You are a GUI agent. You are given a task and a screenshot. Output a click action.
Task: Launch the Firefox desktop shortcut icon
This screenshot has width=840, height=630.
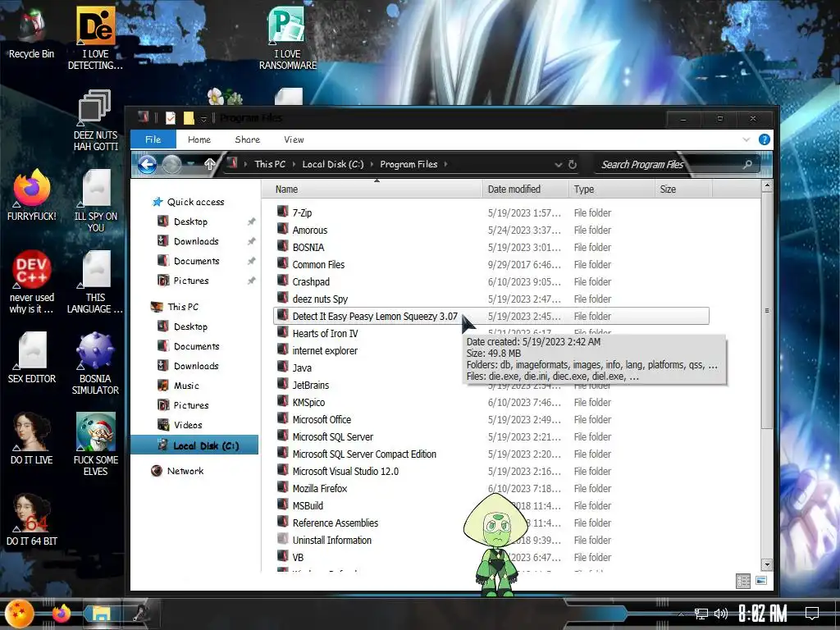click(x=32, y=195)
